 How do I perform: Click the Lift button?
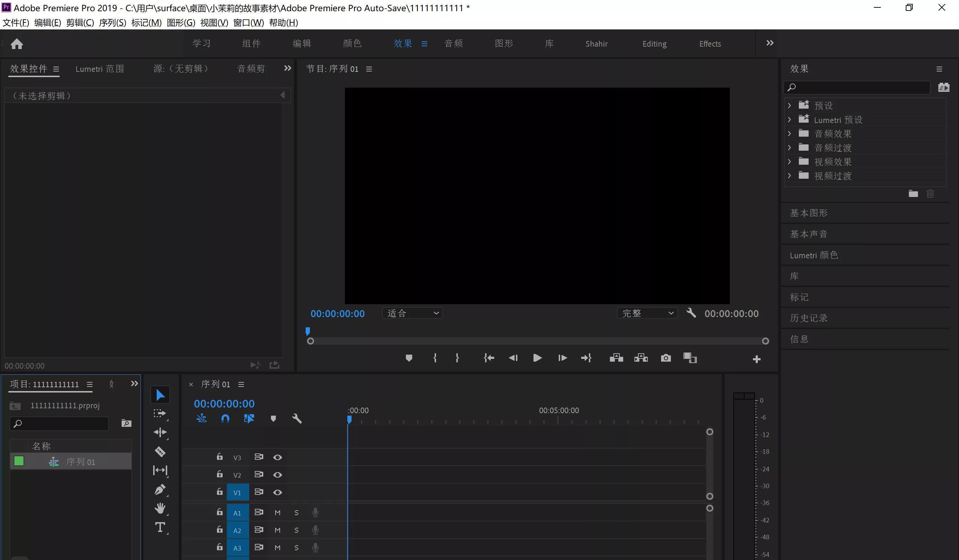616,358
